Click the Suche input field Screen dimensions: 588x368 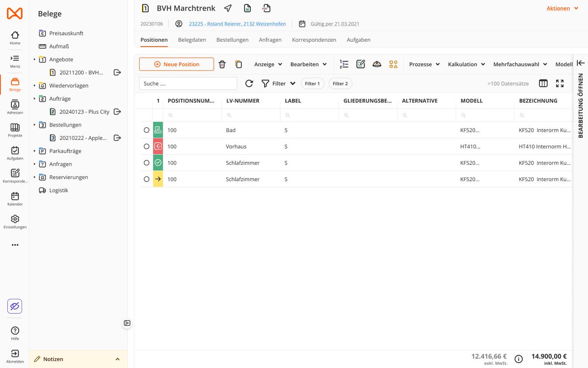pyautogui.click(x=188, y=83)
